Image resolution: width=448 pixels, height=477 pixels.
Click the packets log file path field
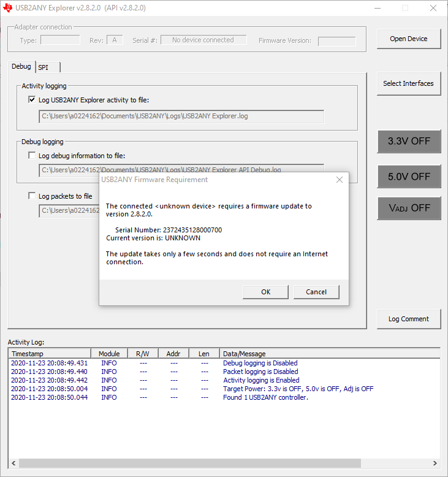pyautogui.click(x=69, y=210)
